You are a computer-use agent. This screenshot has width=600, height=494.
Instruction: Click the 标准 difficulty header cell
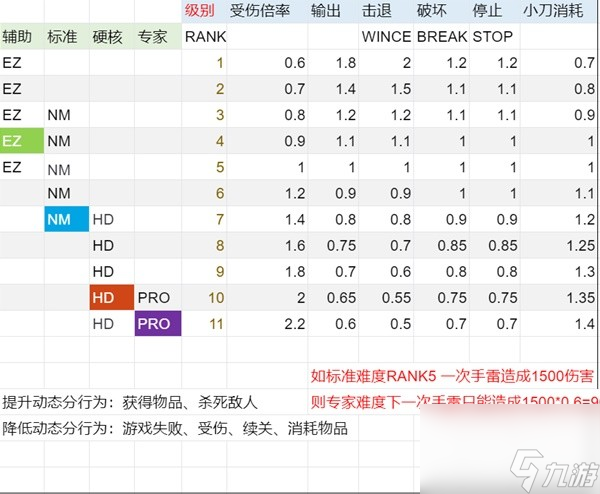(67, 37)
